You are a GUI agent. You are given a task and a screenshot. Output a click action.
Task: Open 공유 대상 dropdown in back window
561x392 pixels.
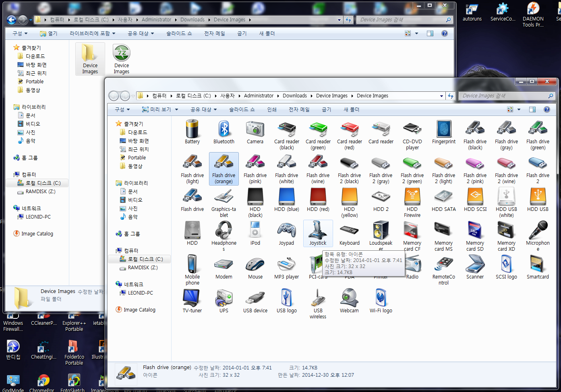point(141,33)
